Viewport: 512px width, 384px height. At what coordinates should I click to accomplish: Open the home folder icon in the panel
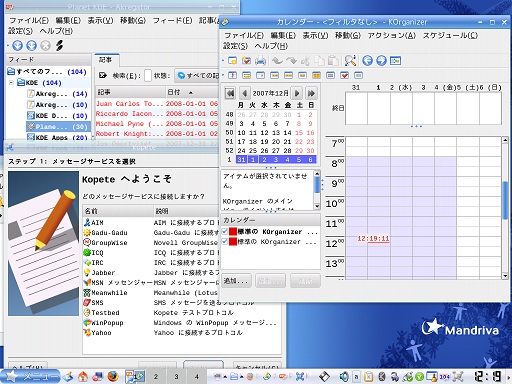(x=83, y=377)
